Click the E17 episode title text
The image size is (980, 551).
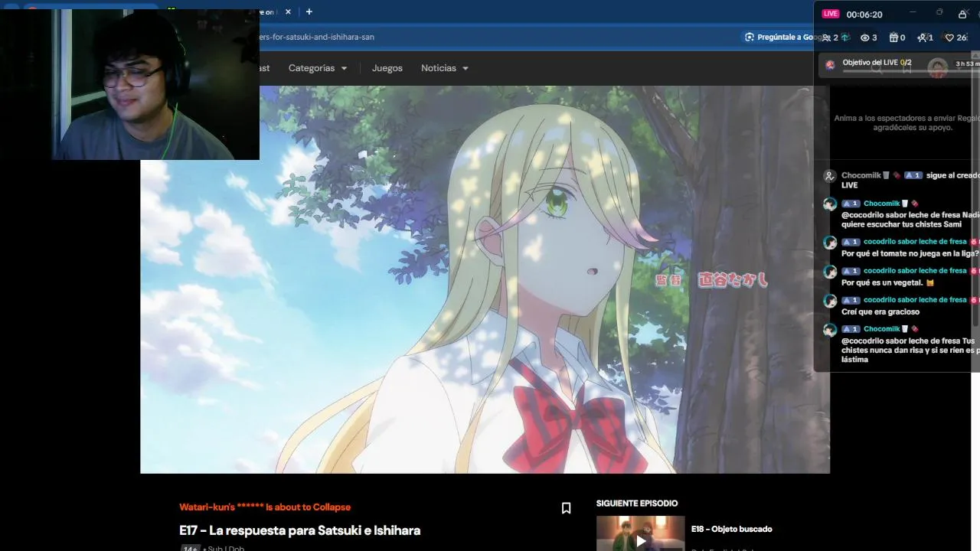point(299,530)
